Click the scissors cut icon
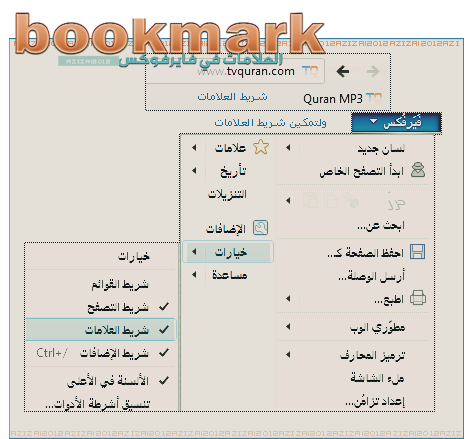The width and height of the screenshot is (474, 439). 351,200
